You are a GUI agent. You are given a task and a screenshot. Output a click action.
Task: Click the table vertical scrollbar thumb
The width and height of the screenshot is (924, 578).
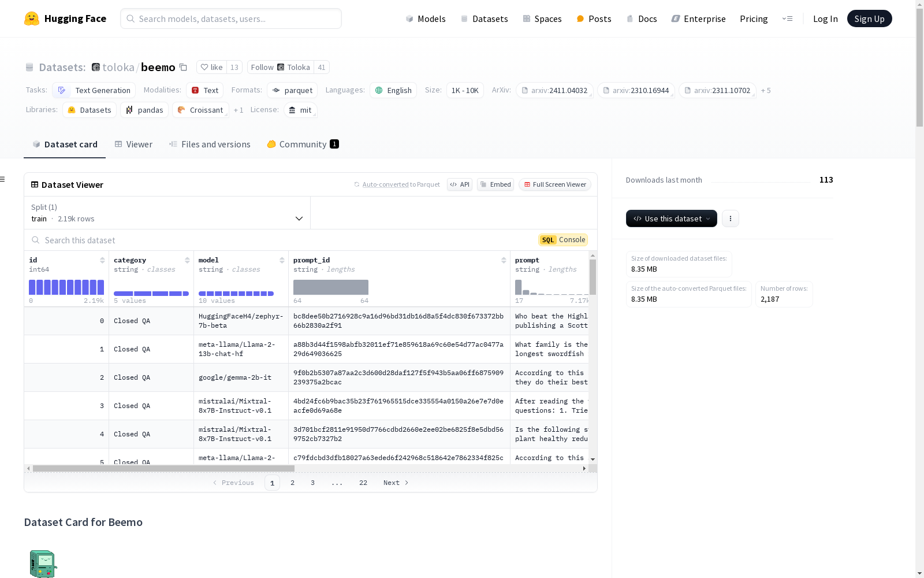pos(593,277)
